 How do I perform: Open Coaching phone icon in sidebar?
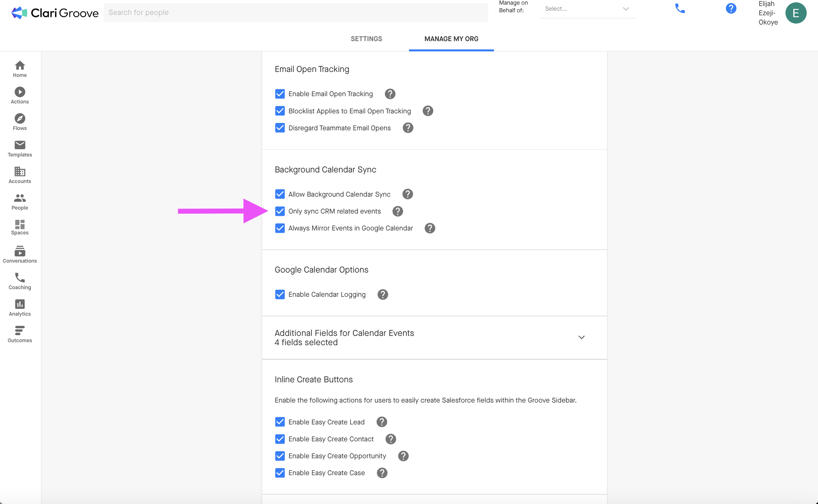(x=20, y=281)
